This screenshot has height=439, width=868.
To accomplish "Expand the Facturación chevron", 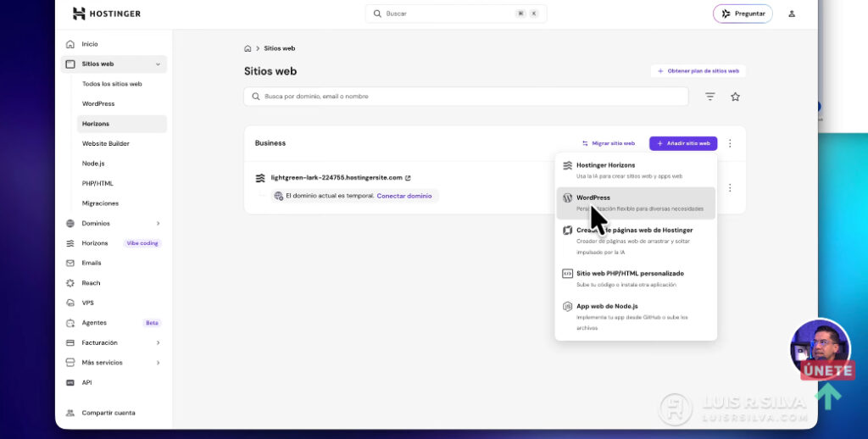I will pyautogui.click(x=158, y=343).
